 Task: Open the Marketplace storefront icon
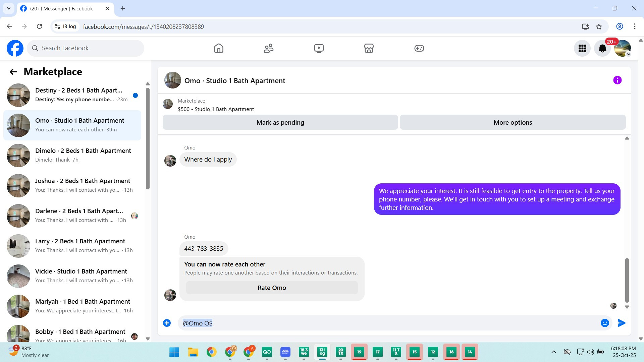click(x=369, y=48)
